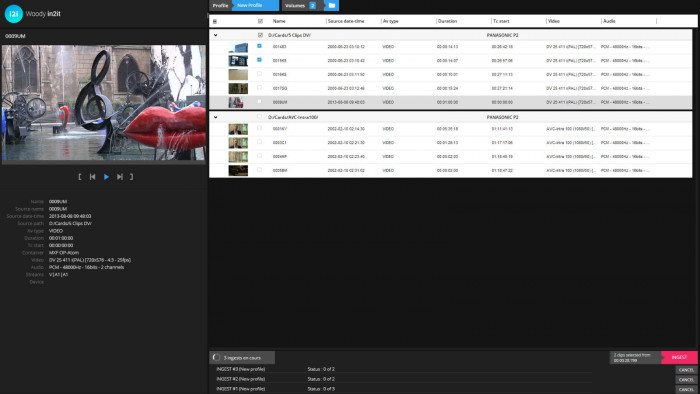The height and width of the screenshot is (394, 700).
Task: Select the Volumes tab
Action: [x=295, y=5]
